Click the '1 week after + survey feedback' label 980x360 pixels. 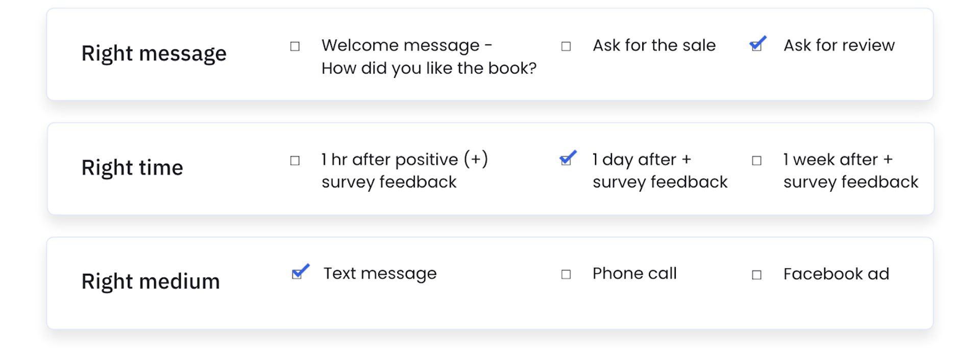point(850,171)
